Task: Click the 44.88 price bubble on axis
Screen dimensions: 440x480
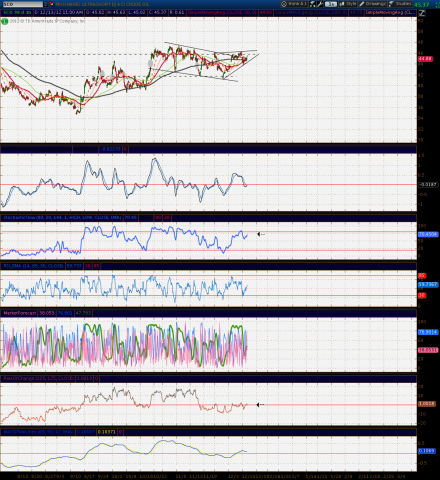Action: [x=425, y=59]
